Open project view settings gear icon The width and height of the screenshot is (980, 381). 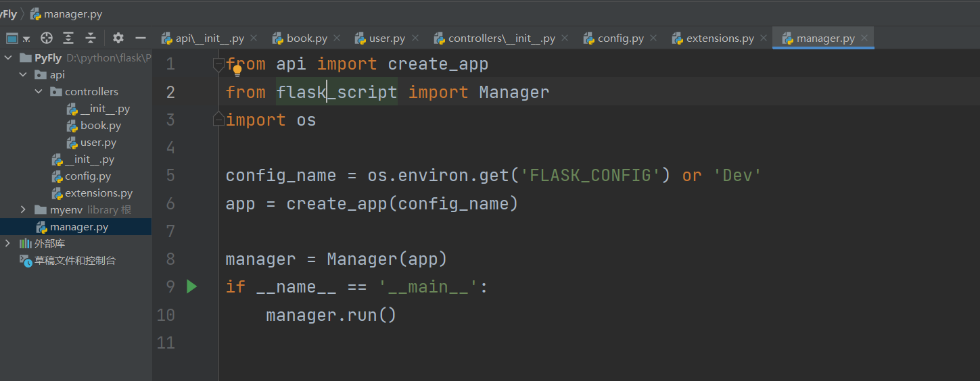point(118,38)
